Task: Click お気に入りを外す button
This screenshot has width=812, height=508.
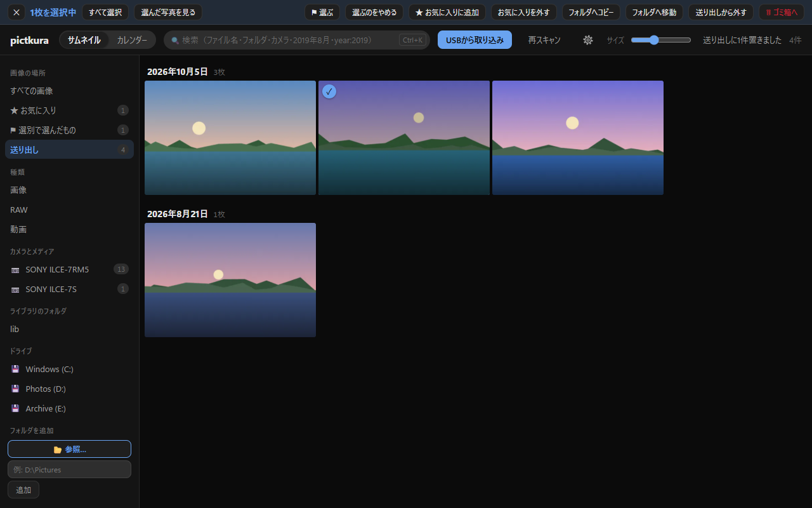Action: [x=524, y=12]
